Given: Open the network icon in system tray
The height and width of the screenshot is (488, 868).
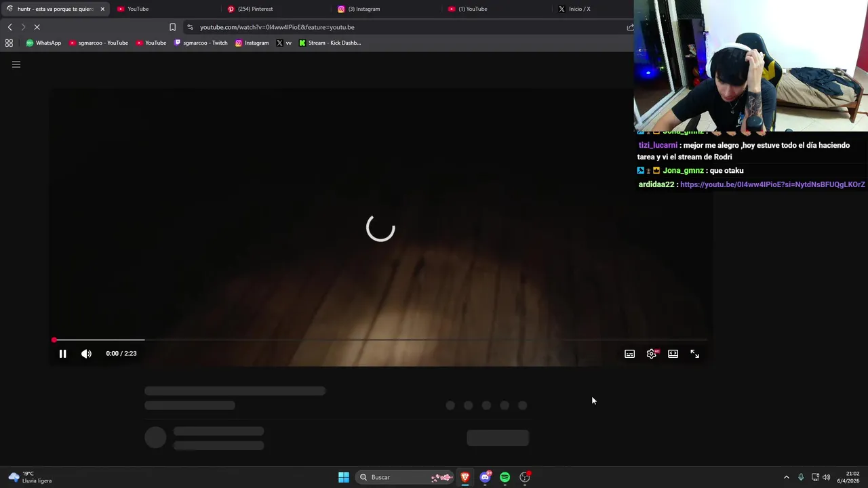Looking at the screenshot, I should point(815,477).
